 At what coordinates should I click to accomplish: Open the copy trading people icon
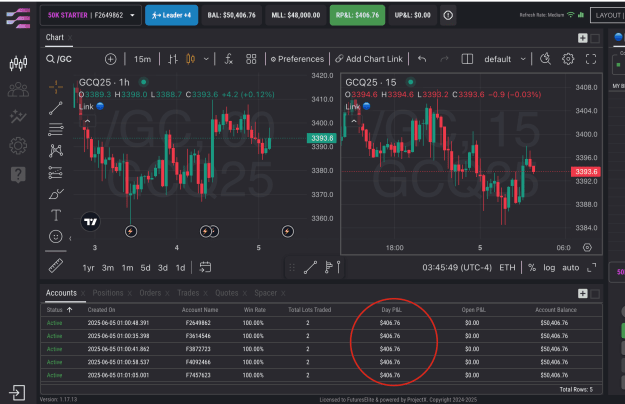[18, 90]
